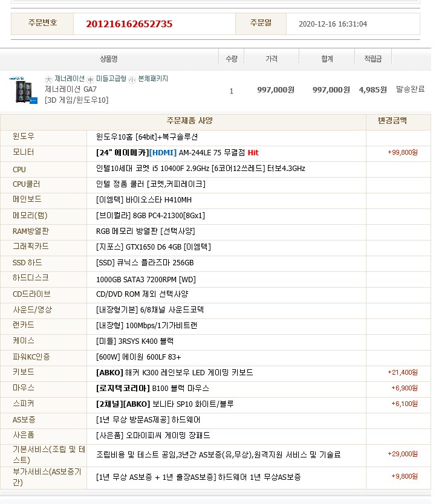Click the ABKO 해커 K300 keyboard entry

tap(174, 373)
